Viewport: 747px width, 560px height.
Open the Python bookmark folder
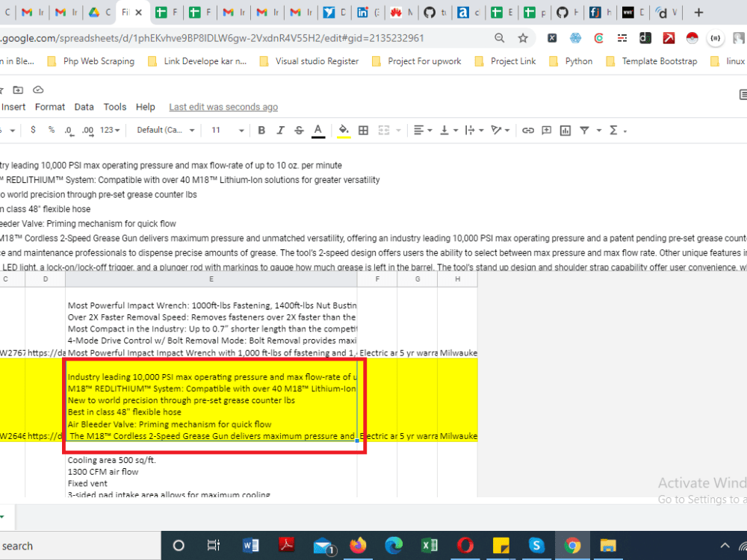tap(571, 61)
